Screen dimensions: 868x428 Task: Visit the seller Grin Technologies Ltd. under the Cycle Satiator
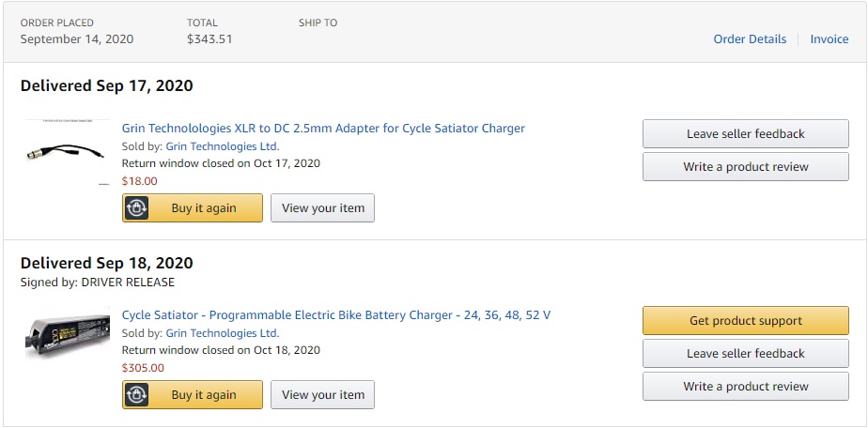click(x=223, y=333)
